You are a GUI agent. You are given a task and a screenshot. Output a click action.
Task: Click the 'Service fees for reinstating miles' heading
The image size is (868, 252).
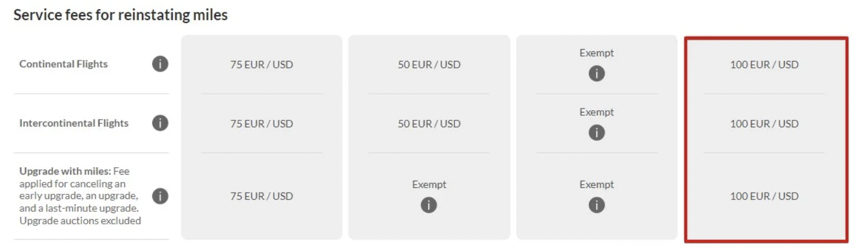[x=121, y=15]
